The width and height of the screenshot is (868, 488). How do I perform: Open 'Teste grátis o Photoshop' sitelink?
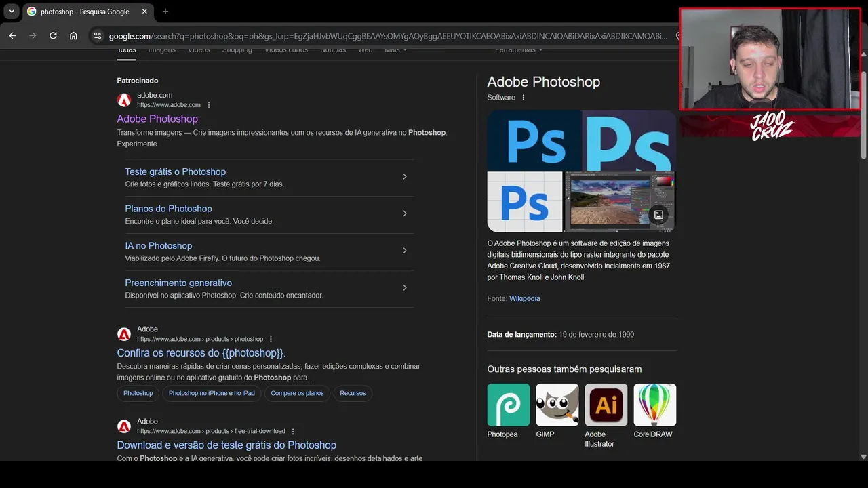[175, 171]
